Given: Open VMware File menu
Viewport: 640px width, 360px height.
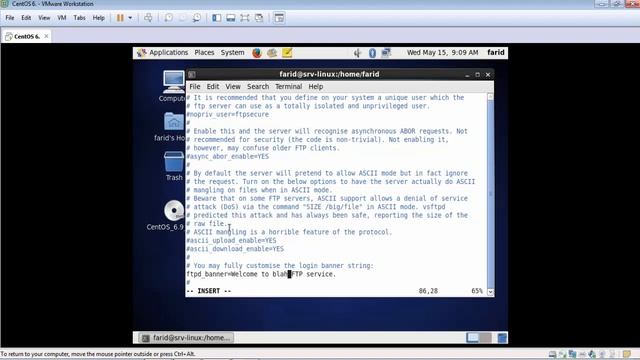Looking at the screenshot, I should click(10, 18).
